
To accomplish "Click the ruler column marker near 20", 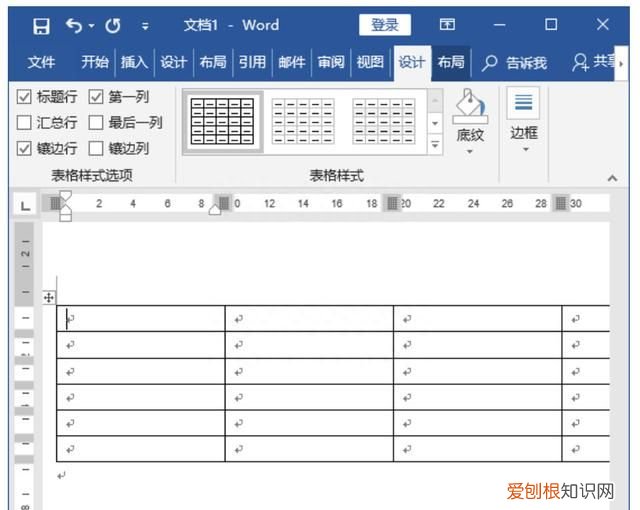I will pos(392,202).
